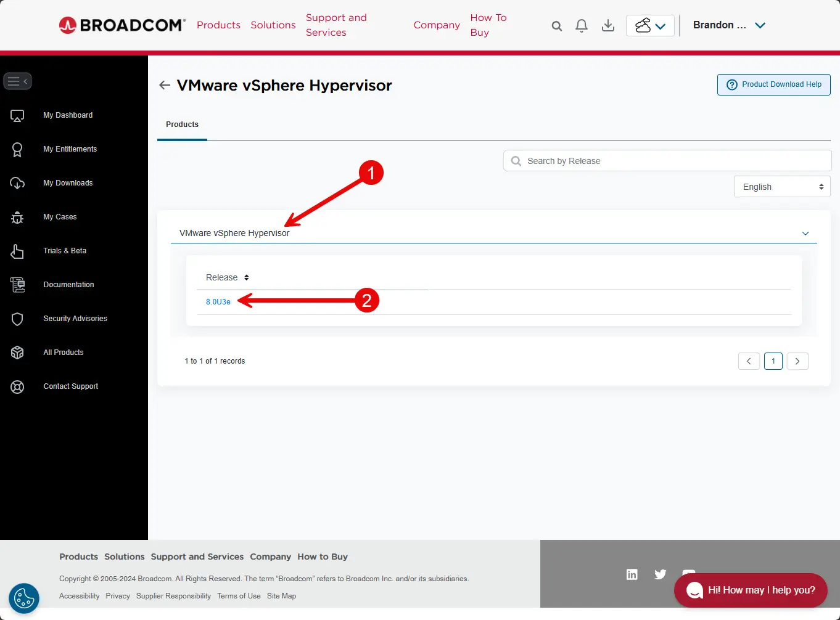Open the Privacy footer link
The width and height of the screenshot is (840, 620).
point(118,596)
